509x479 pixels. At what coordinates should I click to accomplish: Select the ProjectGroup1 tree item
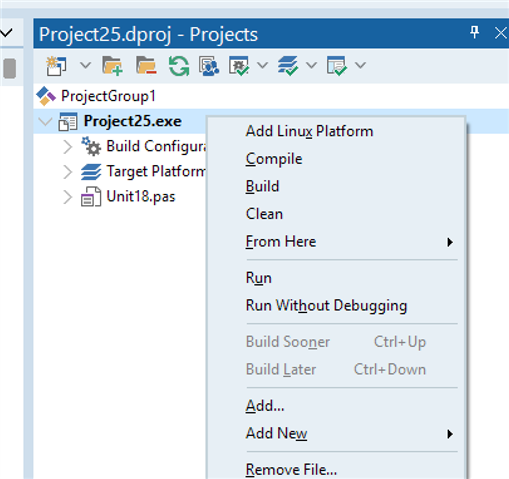[108, 96]
